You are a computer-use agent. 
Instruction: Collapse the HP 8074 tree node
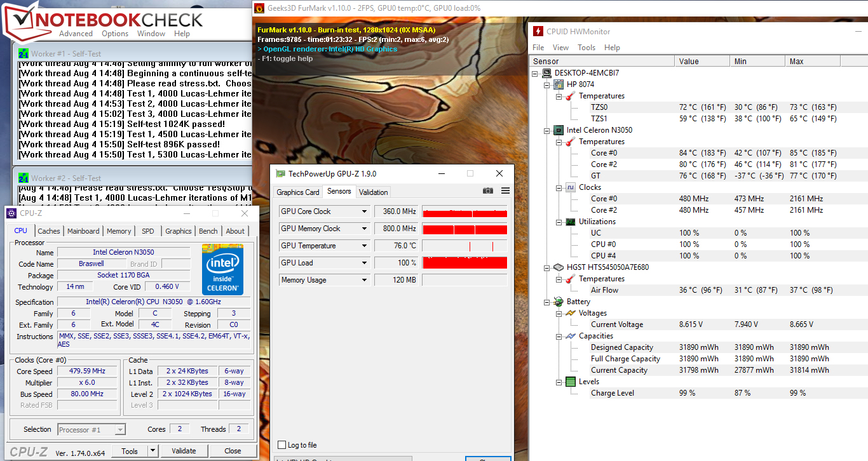pyautogui.click(x=547, y=84)
